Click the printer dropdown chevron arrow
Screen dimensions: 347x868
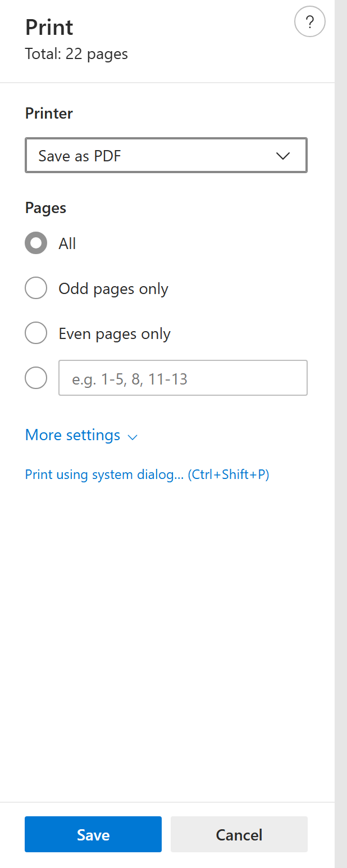[283, 156]
